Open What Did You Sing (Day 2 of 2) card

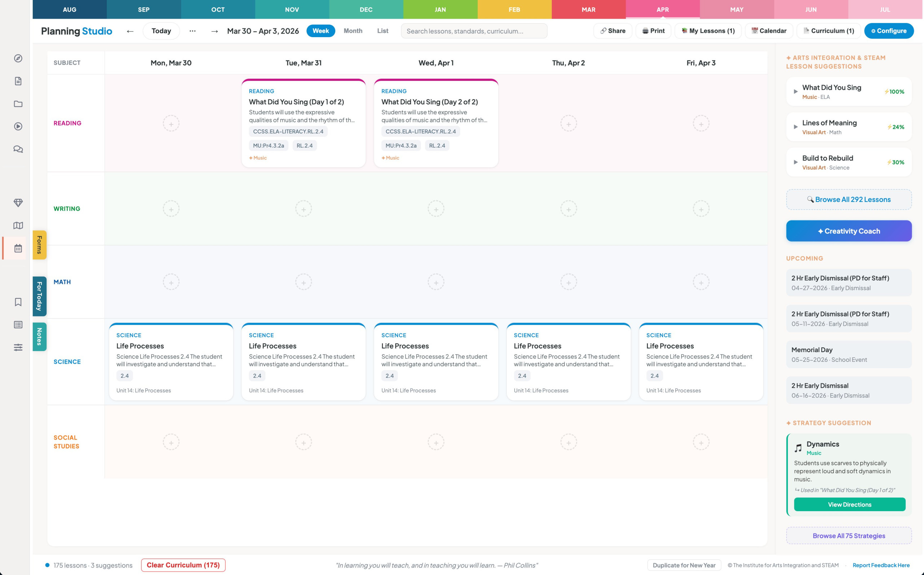(x=436, y=123)
